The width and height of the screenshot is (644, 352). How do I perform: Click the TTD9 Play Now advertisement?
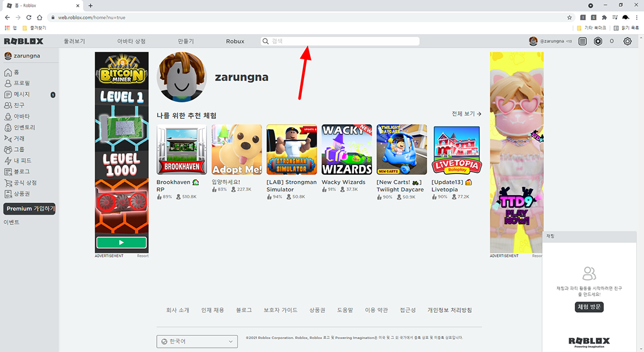click(516, 152)
